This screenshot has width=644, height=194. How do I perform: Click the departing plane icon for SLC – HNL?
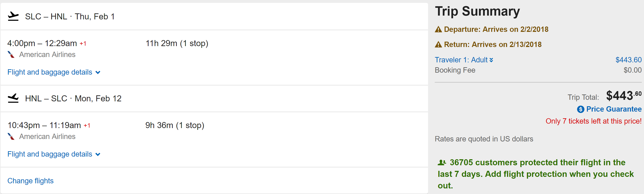(x=13, y=16)
